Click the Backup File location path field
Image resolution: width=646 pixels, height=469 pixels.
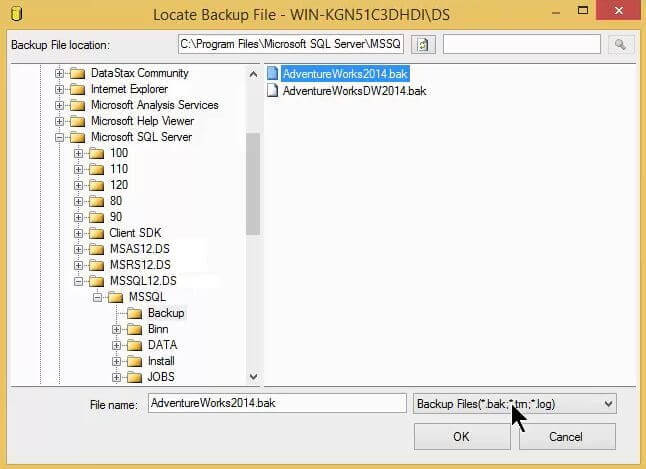[x=291, y=44]
